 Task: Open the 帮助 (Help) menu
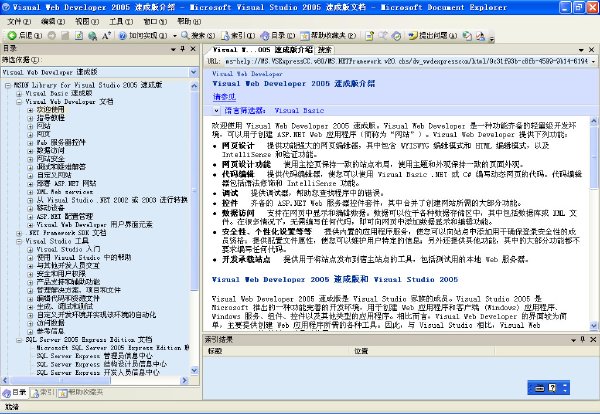coord(189,21)
